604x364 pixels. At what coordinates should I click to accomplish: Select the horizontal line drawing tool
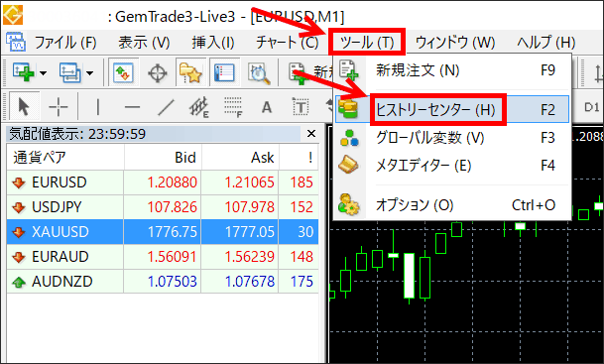tap(132, 107)
